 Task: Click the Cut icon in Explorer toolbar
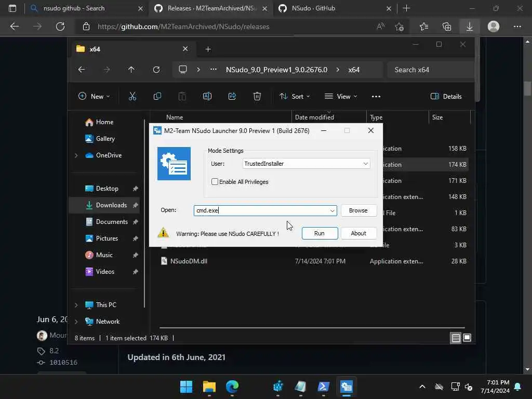point(132,96)
